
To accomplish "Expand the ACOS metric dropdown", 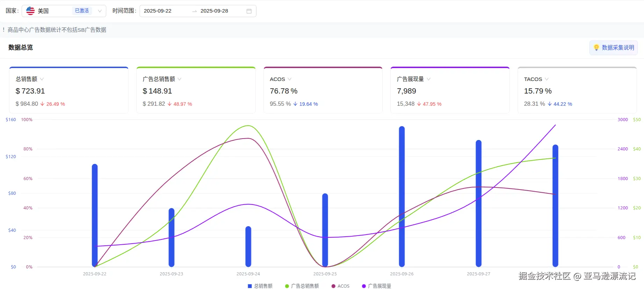I will [290, 79].
